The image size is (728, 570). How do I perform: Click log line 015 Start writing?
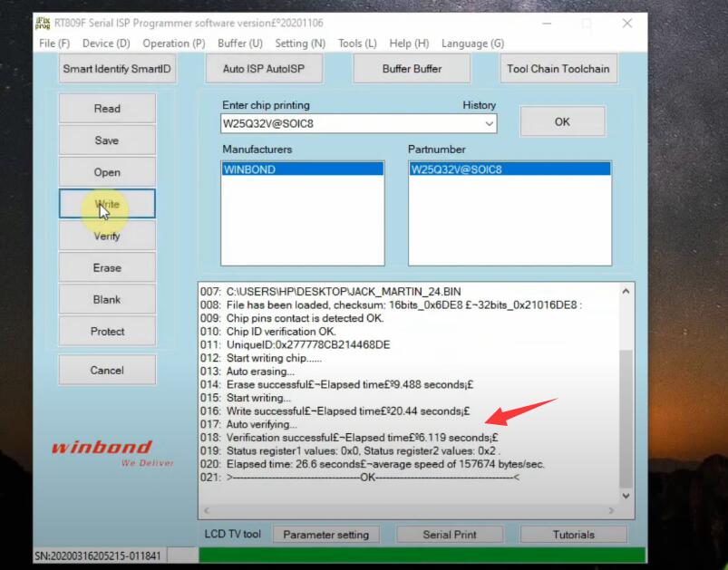click(258, 398)
